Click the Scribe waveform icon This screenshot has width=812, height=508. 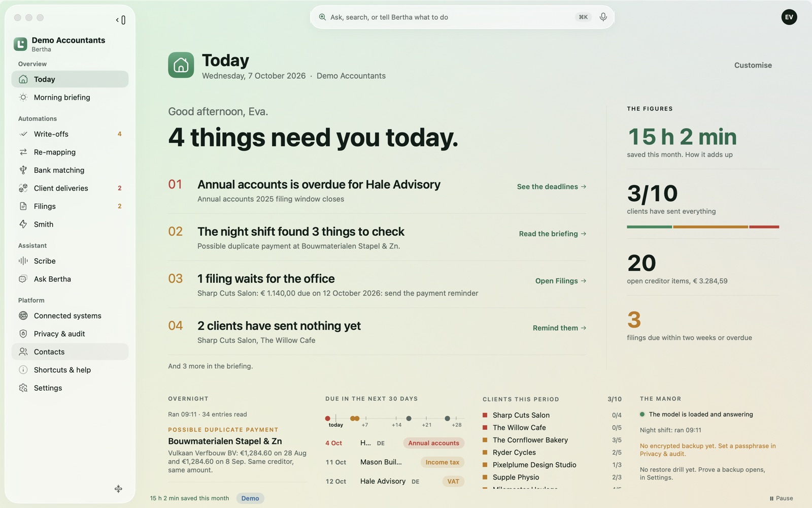coord(23,261)
